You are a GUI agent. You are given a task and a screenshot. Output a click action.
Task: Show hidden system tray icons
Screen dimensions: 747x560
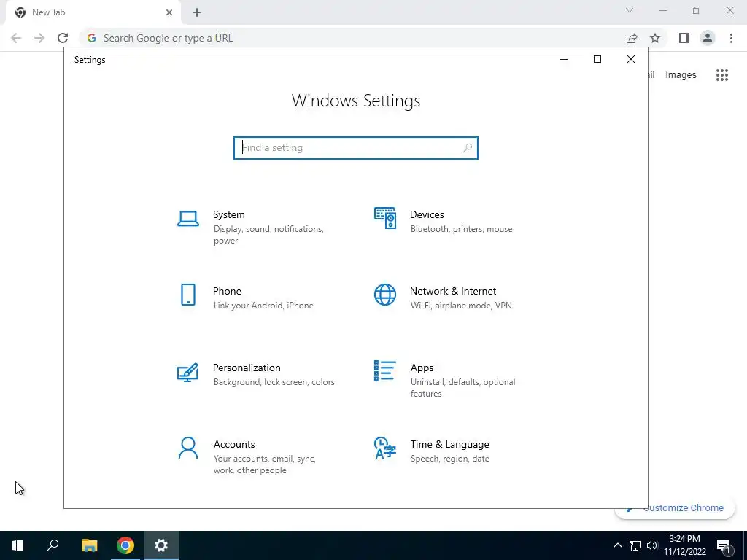[617, 545]
